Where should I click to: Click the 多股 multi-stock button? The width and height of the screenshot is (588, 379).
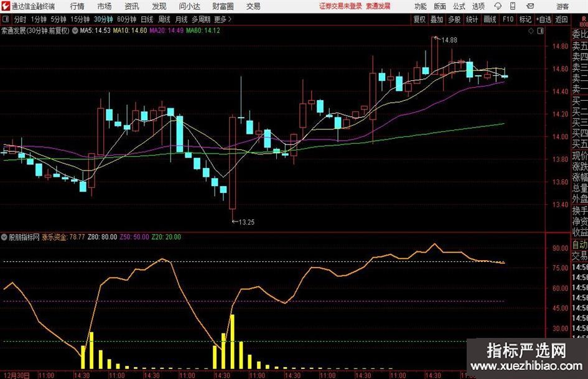point(454,19)
